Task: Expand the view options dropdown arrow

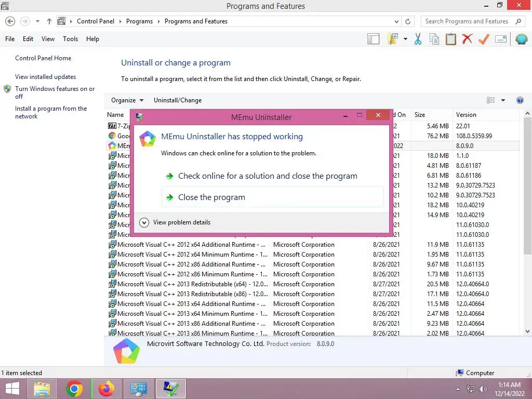Action: (503, 100)
